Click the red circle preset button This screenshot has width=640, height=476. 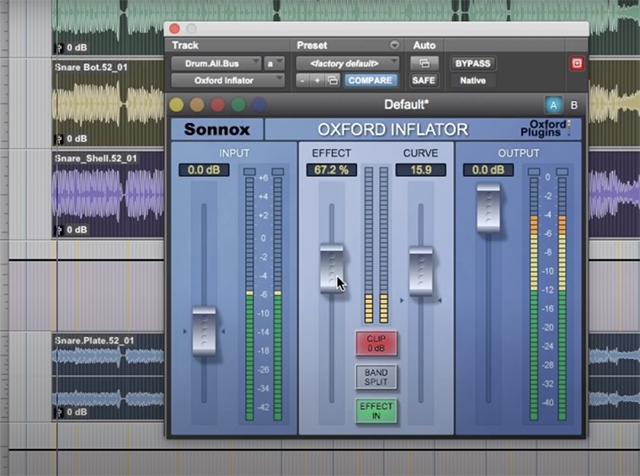pos(218,105)
